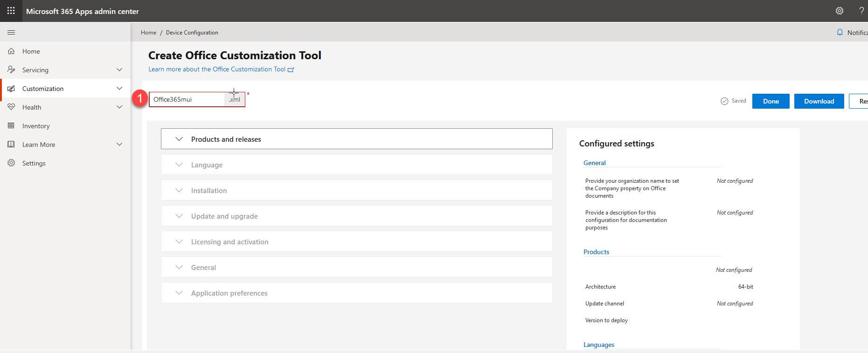This screenshot has height=353, width=868.
Task: Click the Office365mui file name field
Action: tap(187, 99)
